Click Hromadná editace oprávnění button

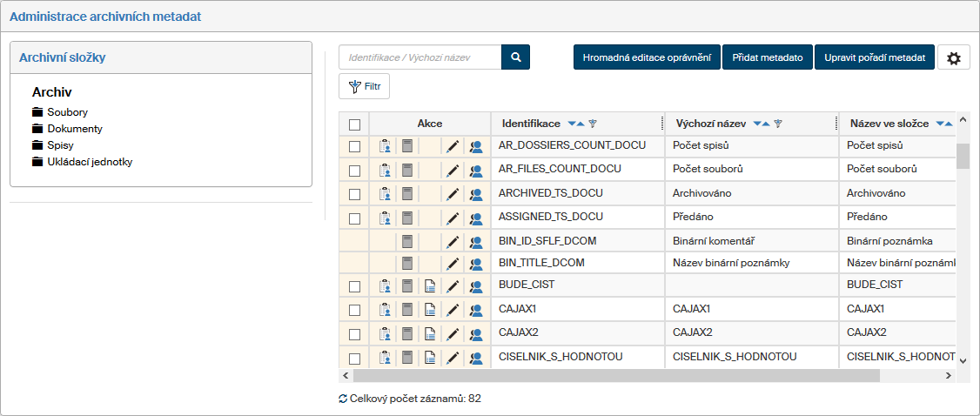point(647,58)
